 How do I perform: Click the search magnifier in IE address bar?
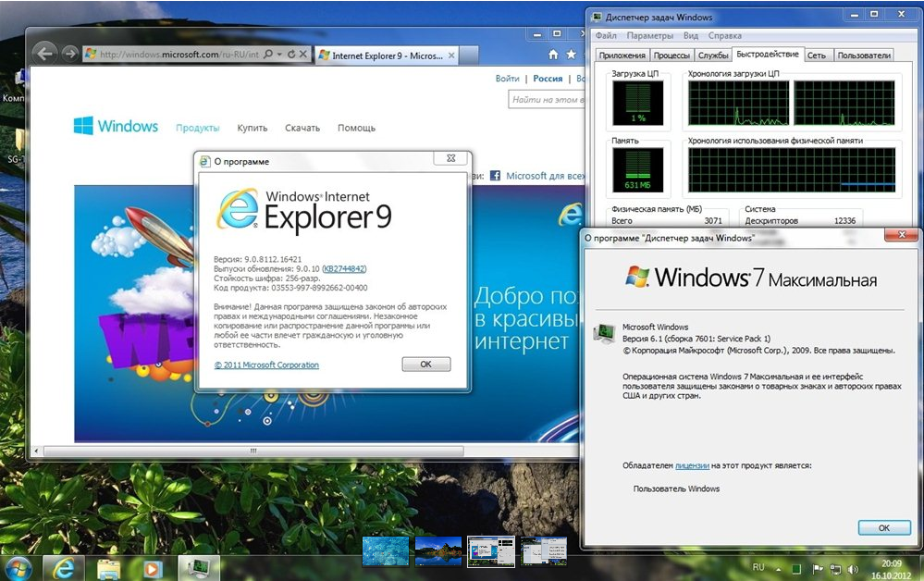click(268, 55)
